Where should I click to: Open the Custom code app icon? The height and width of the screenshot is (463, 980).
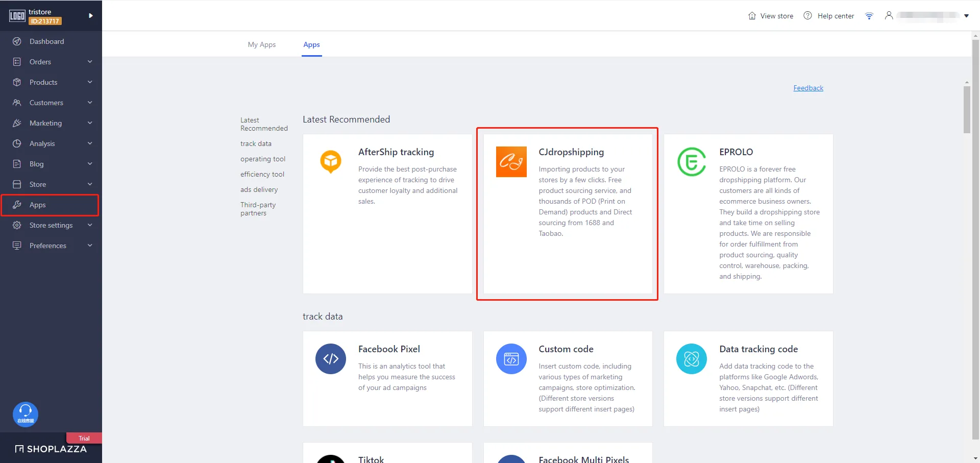pyautogui.click(x=511, y=359)
